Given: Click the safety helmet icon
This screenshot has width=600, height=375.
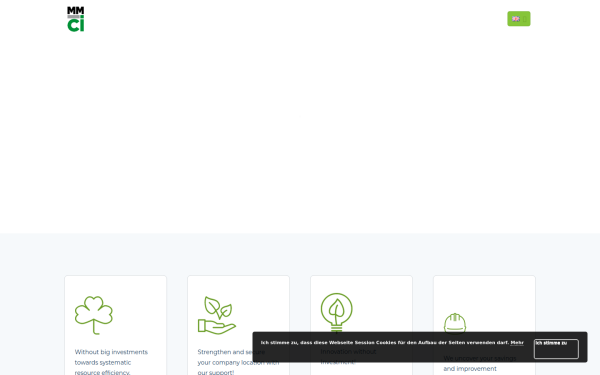Looking at the screenshot, I should 455,323.
